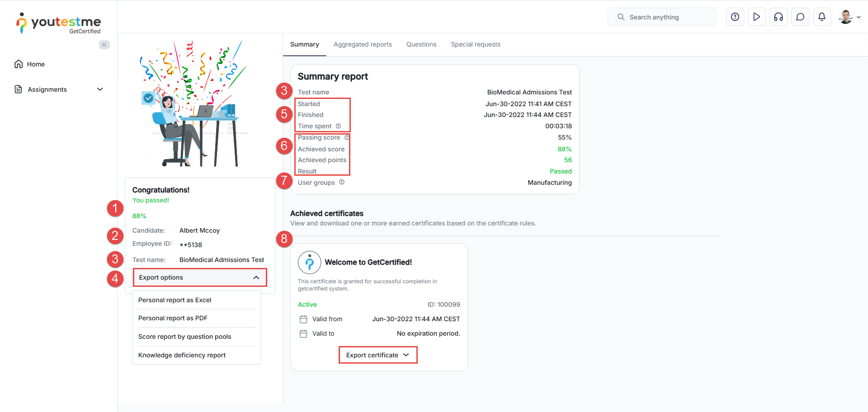Open the Special requests tab
The height and width of the screenshot is (412, 868).
point(476,44)
